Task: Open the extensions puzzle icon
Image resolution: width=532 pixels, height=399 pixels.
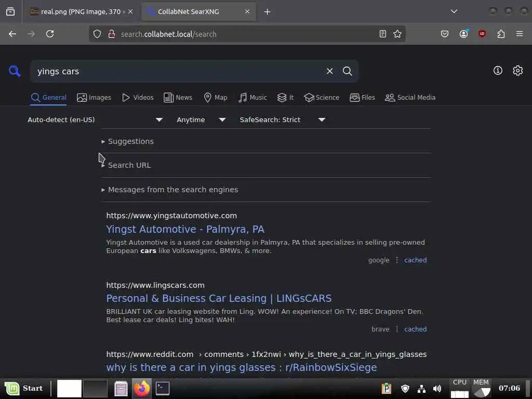Action: point(501,34)
